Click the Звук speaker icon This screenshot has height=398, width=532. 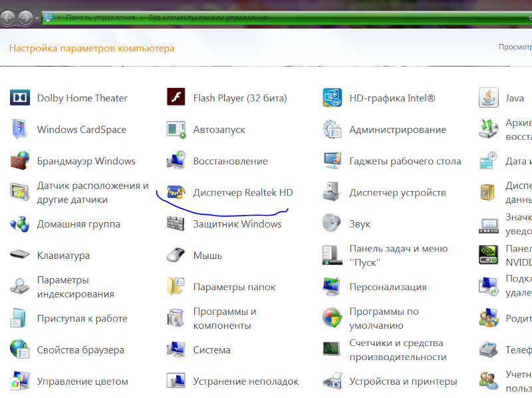331,223
